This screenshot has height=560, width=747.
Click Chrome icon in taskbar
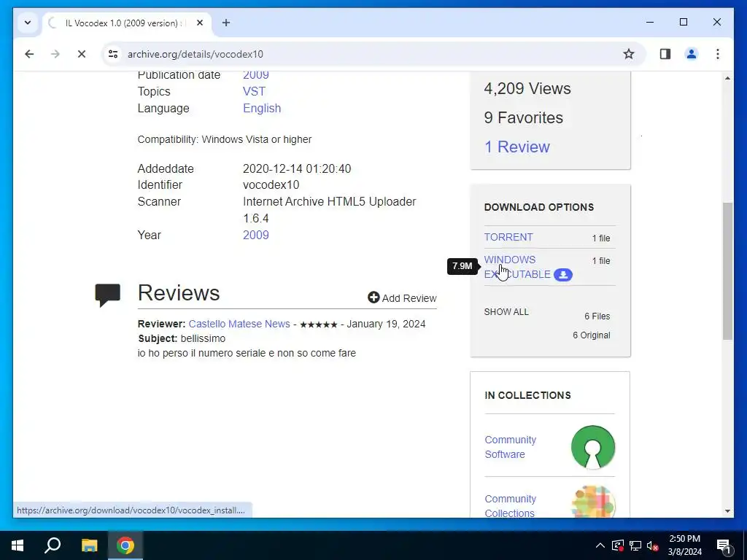(125, 545)
